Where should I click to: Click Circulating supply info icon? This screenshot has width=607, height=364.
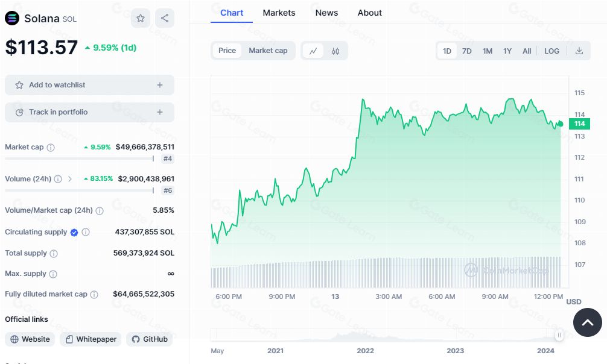pyautogui.click(x=86, y=232)
